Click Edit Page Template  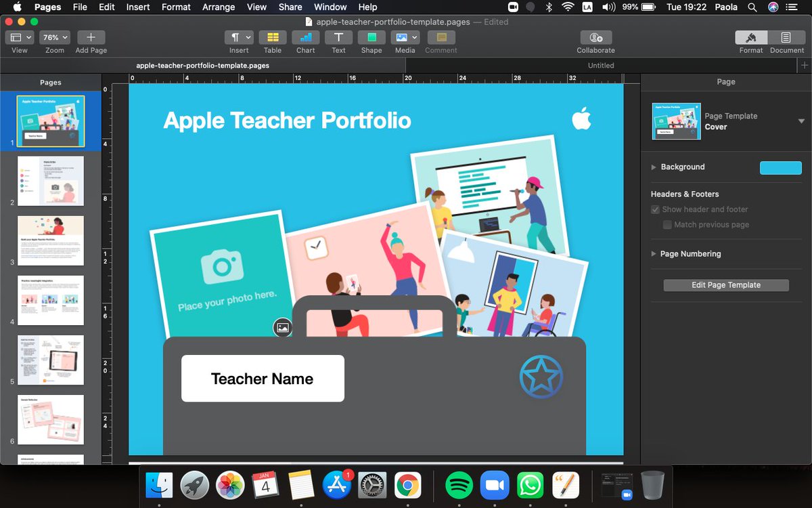(x=725, y=284)
